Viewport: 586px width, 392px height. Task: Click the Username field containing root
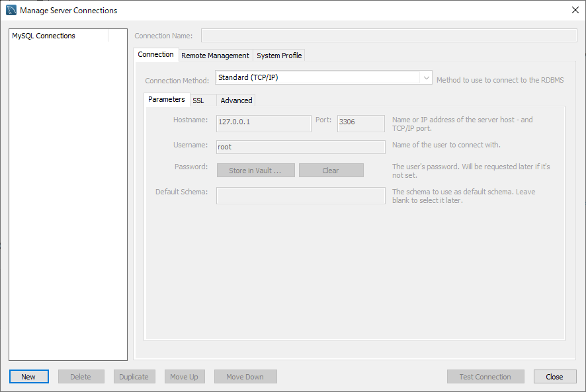tap(301, 147)
